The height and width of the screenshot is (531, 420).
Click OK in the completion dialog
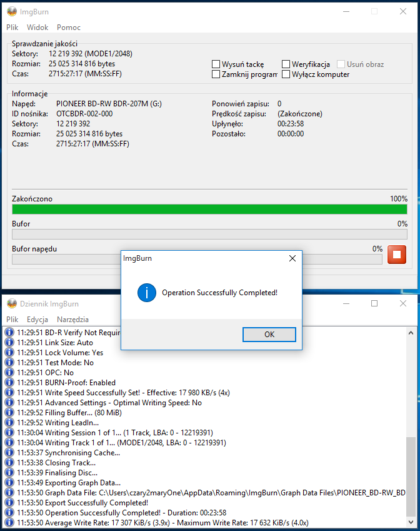tap(269, 335)
